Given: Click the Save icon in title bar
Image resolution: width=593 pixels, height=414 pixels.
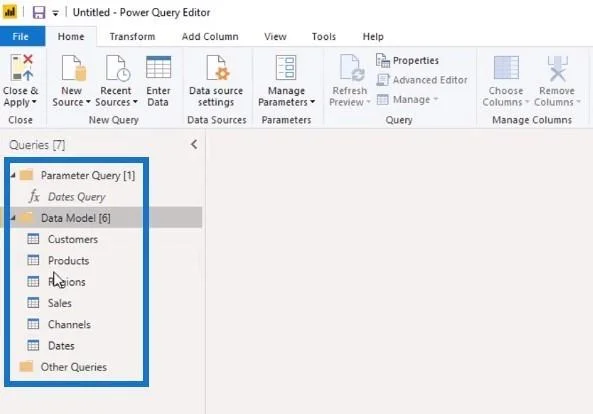Looking at the screenshot, I should [39, 12].
